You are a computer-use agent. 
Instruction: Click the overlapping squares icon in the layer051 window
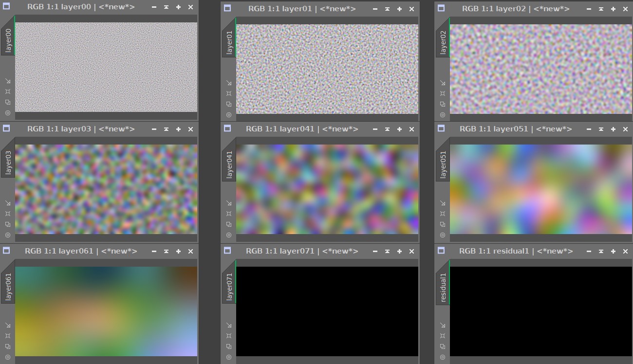[x=443, y=224]
